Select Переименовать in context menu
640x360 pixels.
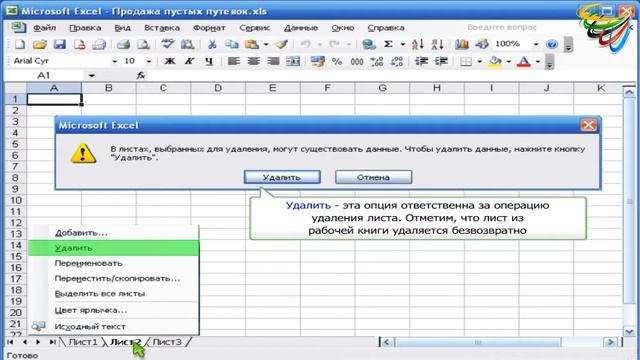[113, 263]
